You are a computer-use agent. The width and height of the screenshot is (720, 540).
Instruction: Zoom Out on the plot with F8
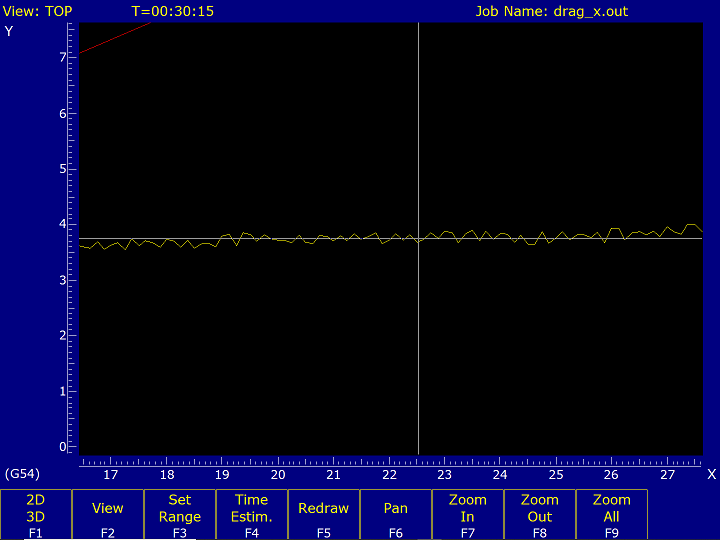(x=540, y=515)
